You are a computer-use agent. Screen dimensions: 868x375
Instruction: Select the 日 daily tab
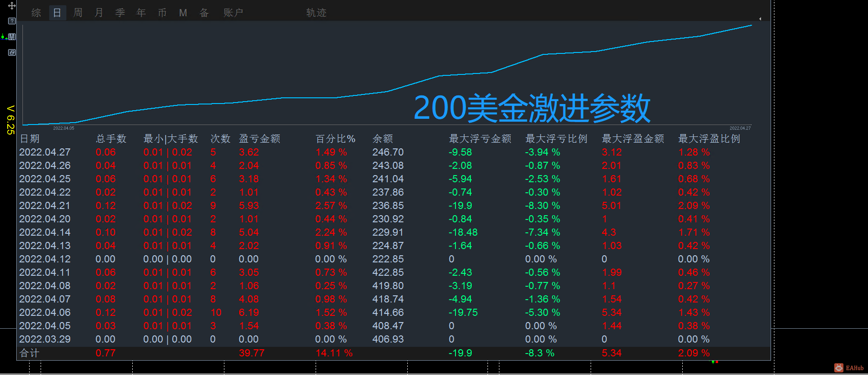click(x=57, y=13)
